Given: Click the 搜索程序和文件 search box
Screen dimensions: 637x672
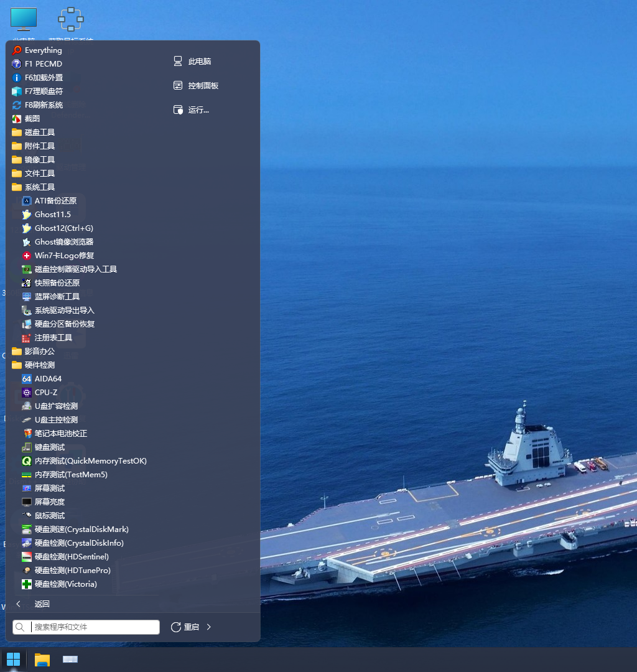Looking at the screenshot, I should (x=93, y=627).
